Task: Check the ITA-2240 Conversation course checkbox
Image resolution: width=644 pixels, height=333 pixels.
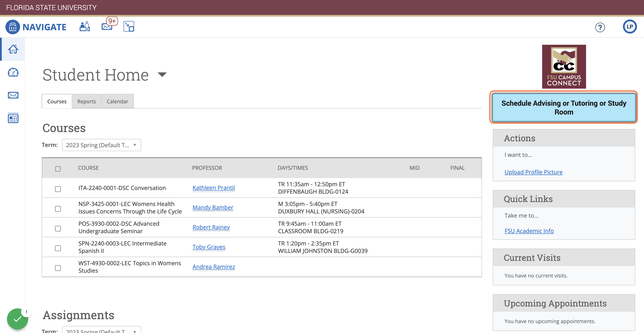Action: coord(58,189)
